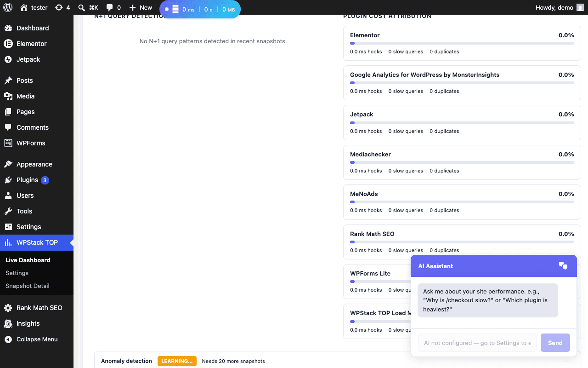
Task: Click the 0 ms metric in performance pill
Action: tap(188, 9)
